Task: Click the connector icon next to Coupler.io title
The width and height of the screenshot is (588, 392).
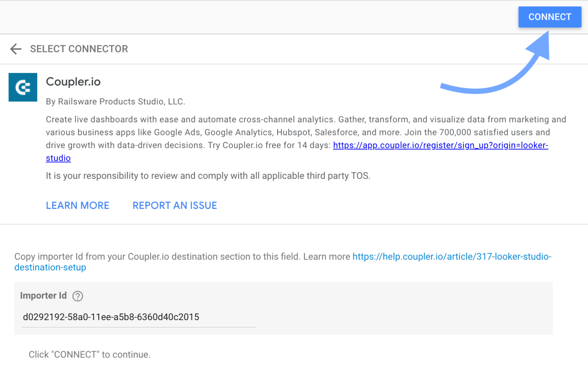Action: [23, 87]
